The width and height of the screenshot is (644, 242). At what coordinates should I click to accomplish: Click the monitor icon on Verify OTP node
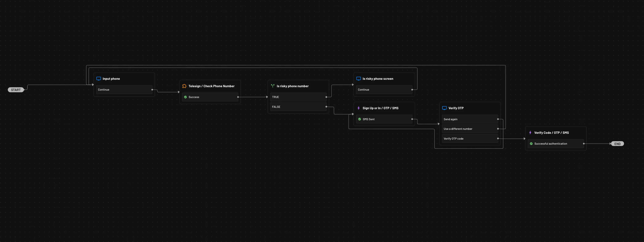coord(444,108)
